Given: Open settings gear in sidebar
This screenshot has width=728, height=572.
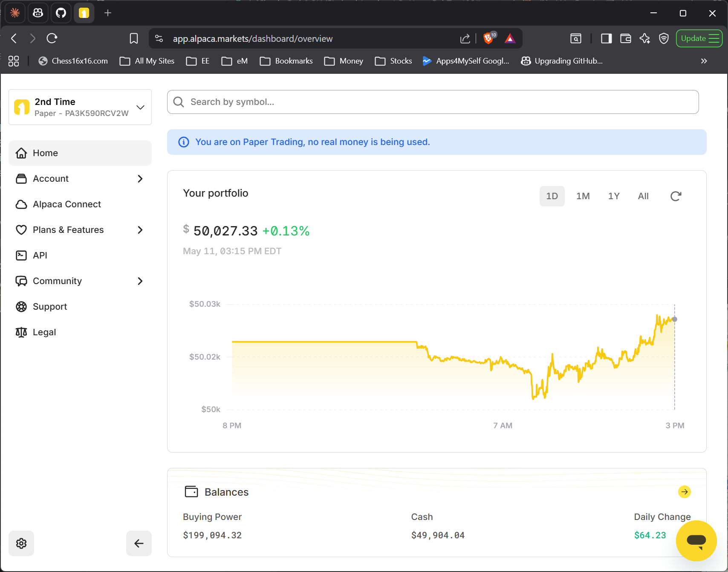Looking at the screenshot, I should 21,543.
